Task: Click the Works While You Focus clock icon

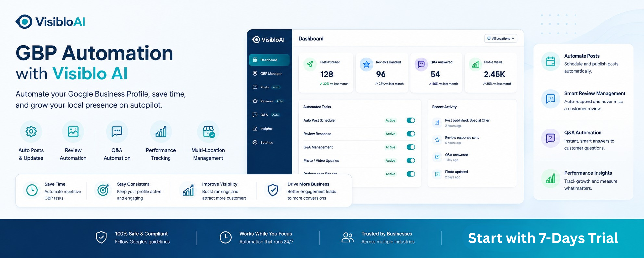Action: pyautogui.click(x=225, y=238)
